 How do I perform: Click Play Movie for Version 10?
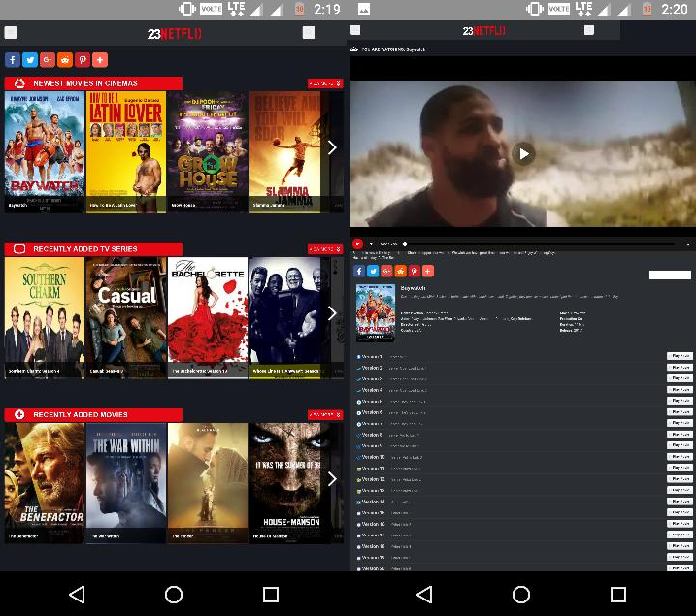pyautogui.click(x=680, y=457)
